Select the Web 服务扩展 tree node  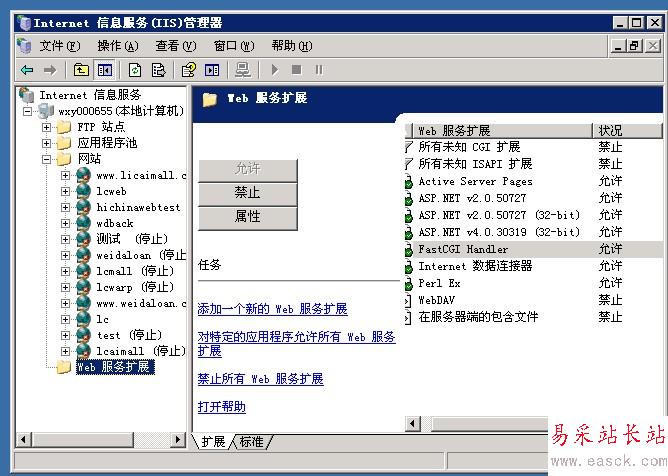point(115,367)
